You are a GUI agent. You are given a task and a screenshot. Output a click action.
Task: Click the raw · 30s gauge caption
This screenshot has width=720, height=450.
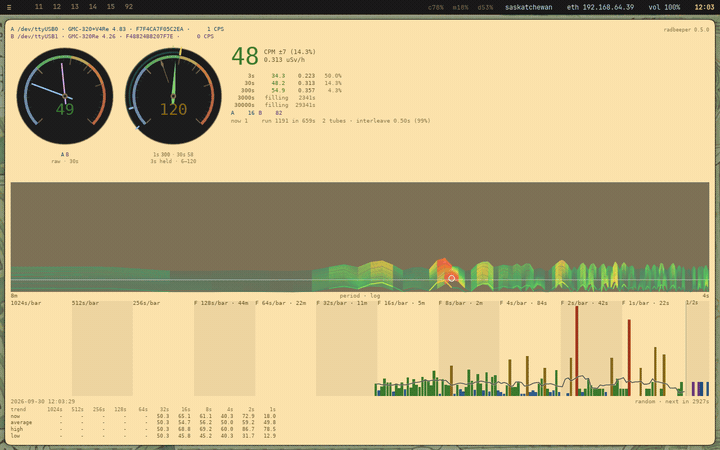65,162
